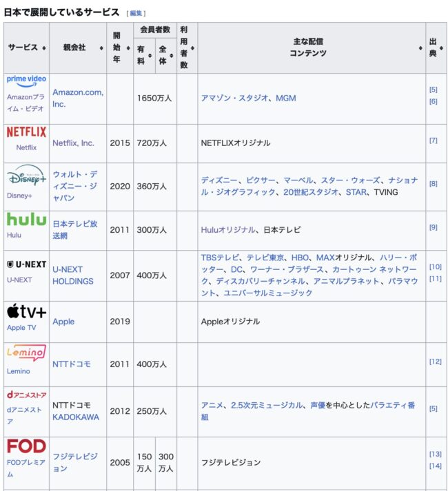Open citation [6] in Amazon row
448x491 pixels.
tap(434, 101)
